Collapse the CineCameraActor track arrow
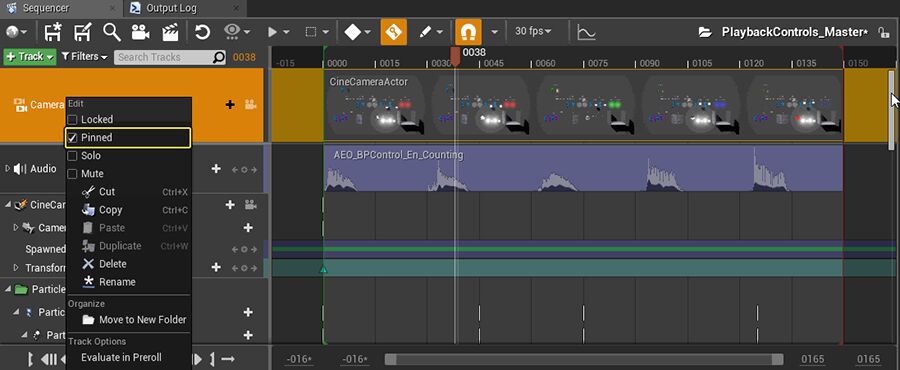 7,204
